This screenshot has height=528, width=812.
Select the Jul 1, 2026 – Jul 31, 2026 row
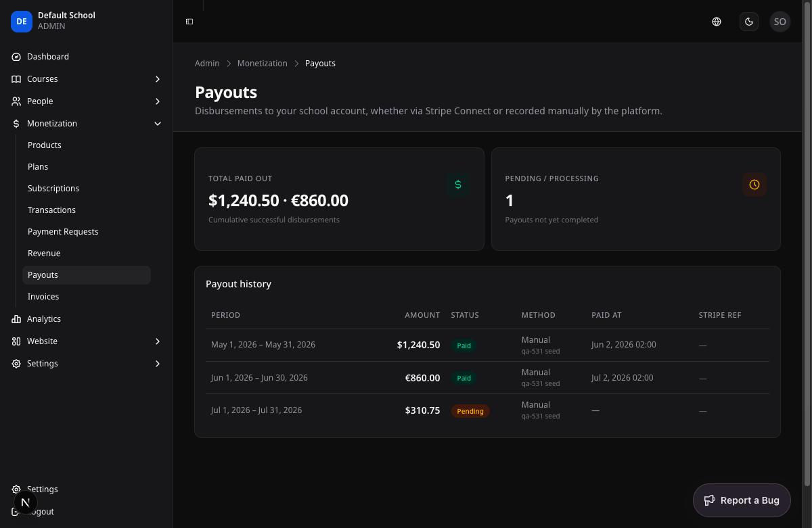point(487,410)
